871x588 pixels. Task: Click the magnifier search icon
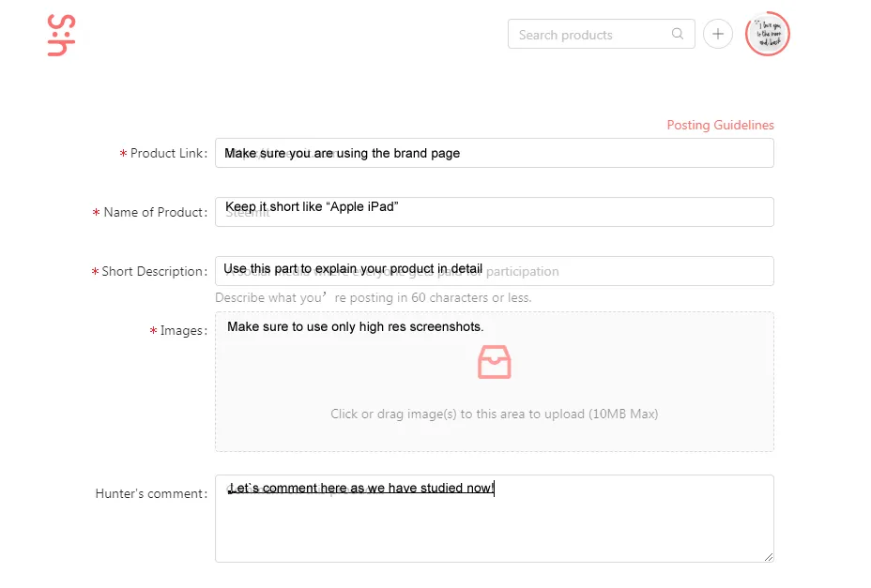(678, 35)
